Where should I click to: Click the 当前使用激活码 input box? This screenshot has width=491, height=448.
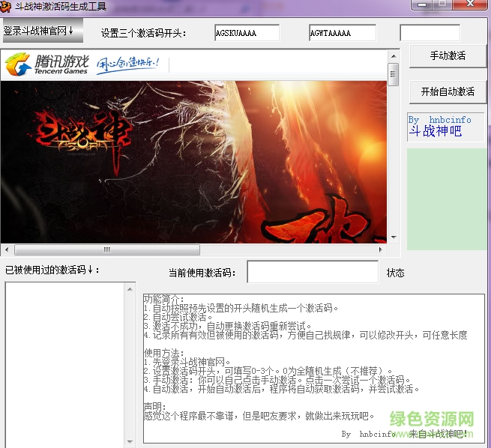[313, 272]
